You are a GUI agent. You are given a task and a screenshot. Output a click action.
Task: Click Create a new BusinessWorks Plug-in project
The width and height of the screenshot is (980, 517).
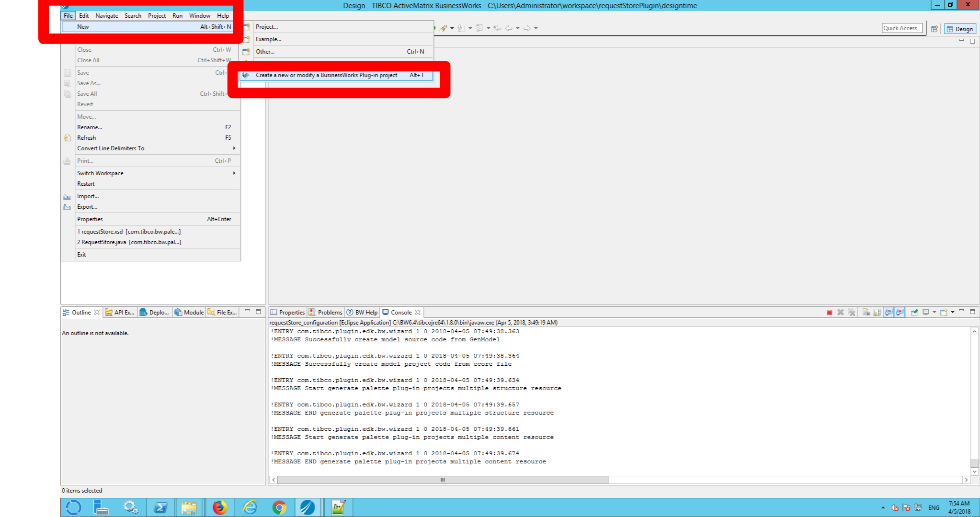click(x=336, y=75)
